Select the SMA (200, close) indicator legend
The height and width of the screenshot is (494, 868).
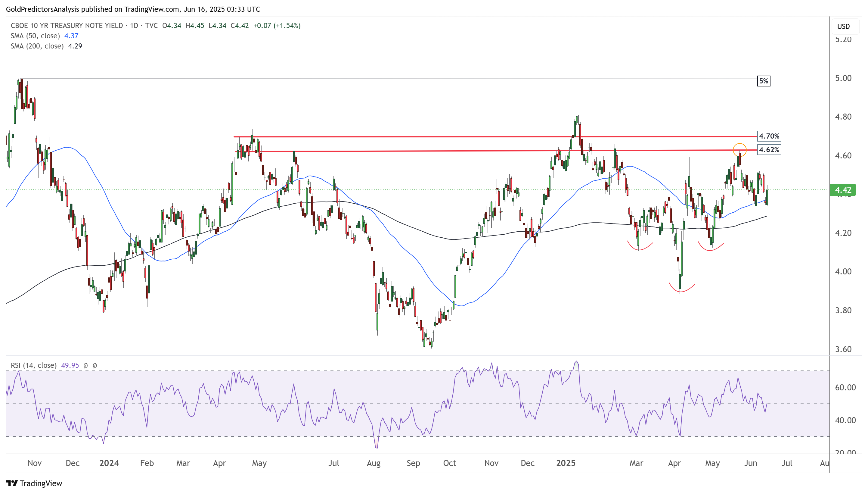[37, 46]
